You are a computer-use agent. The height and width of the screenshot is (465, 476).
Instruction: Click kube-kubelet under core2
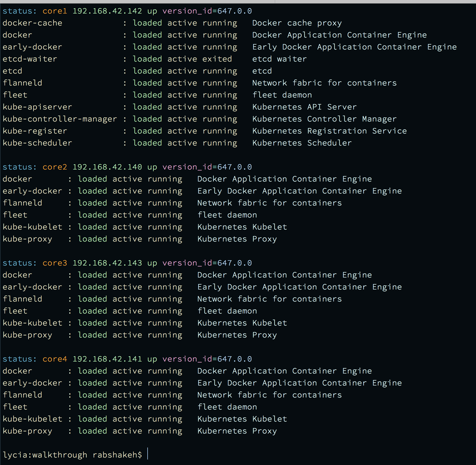point(32,227)
